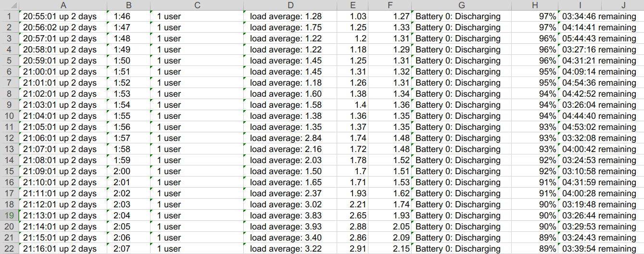644x254 pixels.
Task: Select the row 19 header
Action: click(9, 216)
